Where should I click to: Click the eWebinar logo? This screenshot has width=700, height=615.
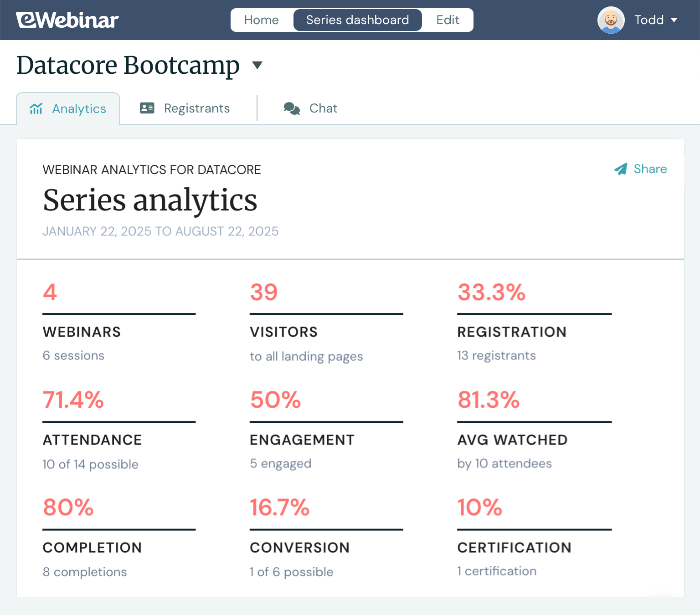[67, 20]
